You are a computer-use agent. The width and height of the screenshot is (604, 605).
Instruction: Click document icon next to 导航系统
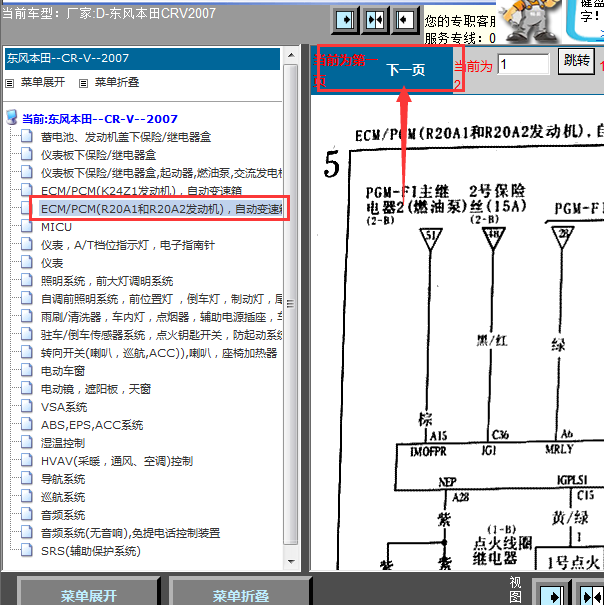(27, 478)
